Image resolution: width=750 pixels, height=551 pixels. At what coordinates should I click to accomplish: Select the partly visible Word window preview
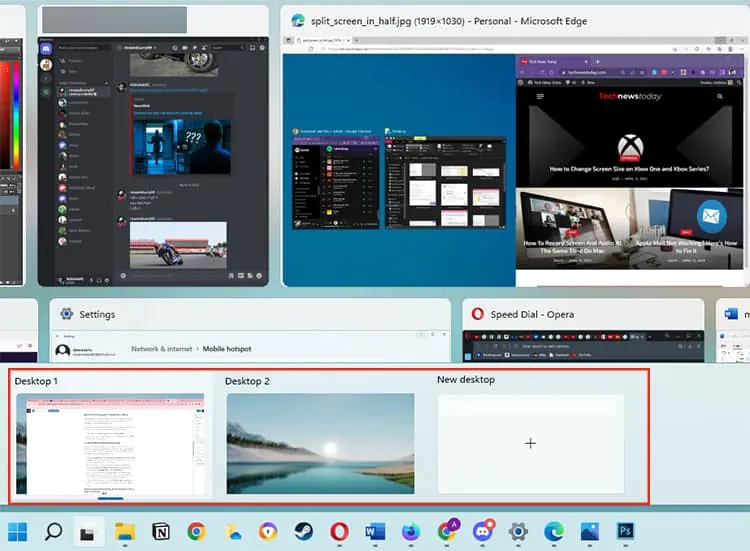point(733,330)
